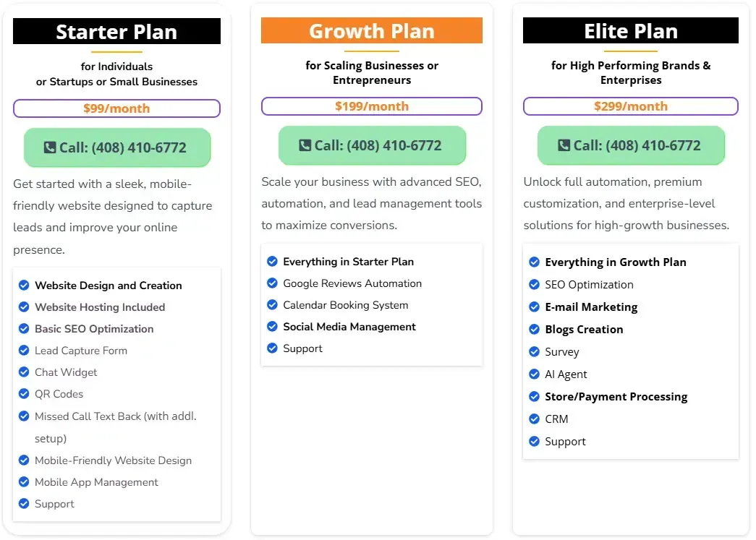Image resolution: width=756 pixels, height=540 pixels.
Task: Click the phone icon in Starter Plan call button
Action: tap(50, 147)
